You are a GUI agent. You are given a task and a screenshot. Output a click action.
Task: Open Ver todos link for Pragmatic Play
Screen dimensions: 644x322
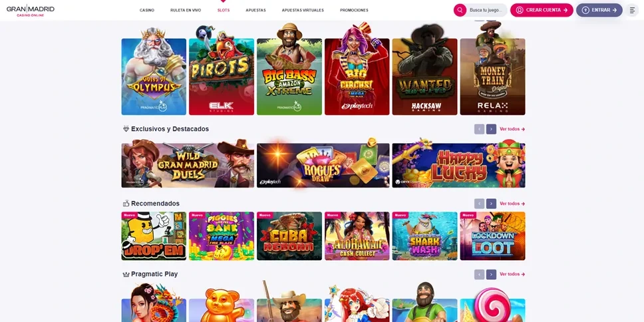tap(512, 274)
